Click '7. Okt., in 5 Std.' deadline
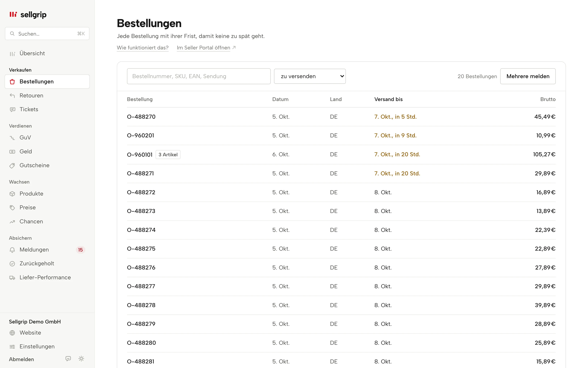Image resolution: width=588 pixels, height=368 pixels. (x=395, y=117)
